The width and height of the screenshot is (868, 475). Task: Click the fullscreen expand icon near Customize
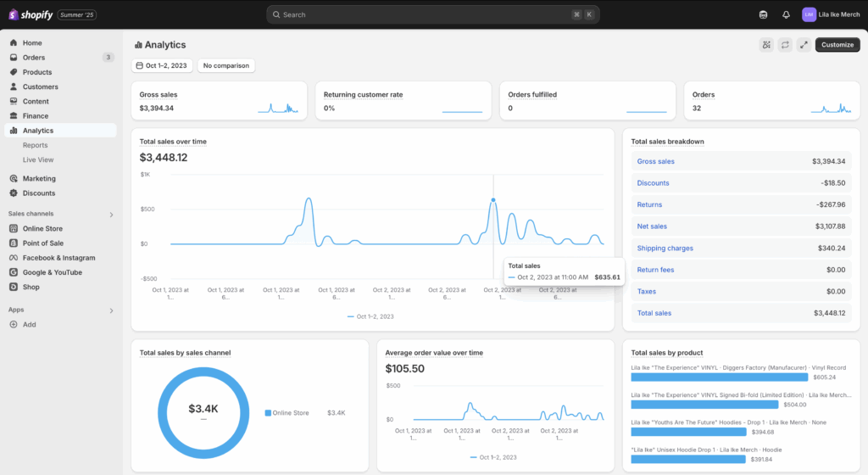(x=804, y=45)
